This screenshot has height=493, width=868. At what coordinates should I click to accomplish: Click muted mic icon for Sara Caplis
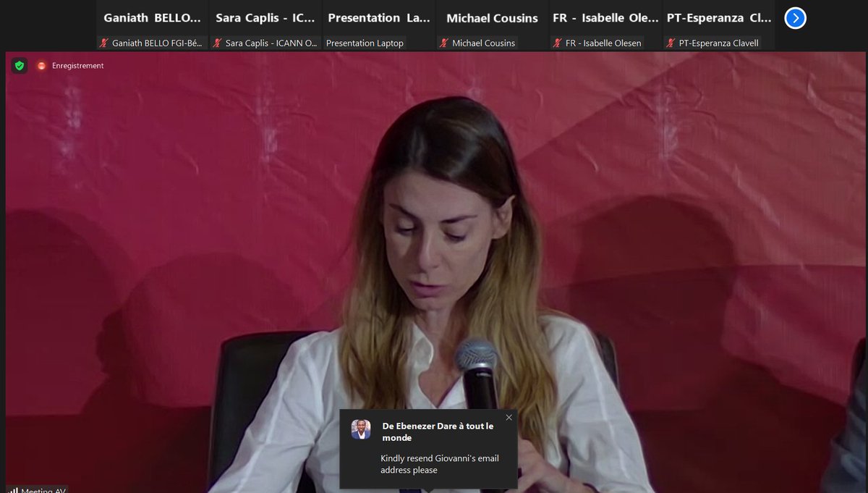(x=217, y=43)
